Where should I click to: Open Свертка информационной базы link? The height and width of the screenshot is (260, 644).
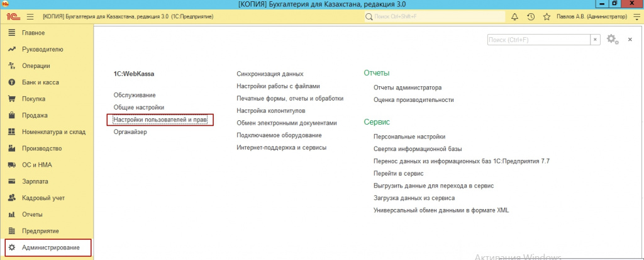tap(418, 149)
